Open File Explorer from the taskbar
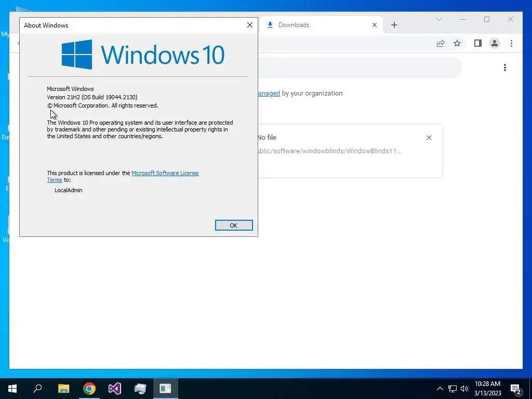This screenshot has width=532, height=399. tap(63, 389)
